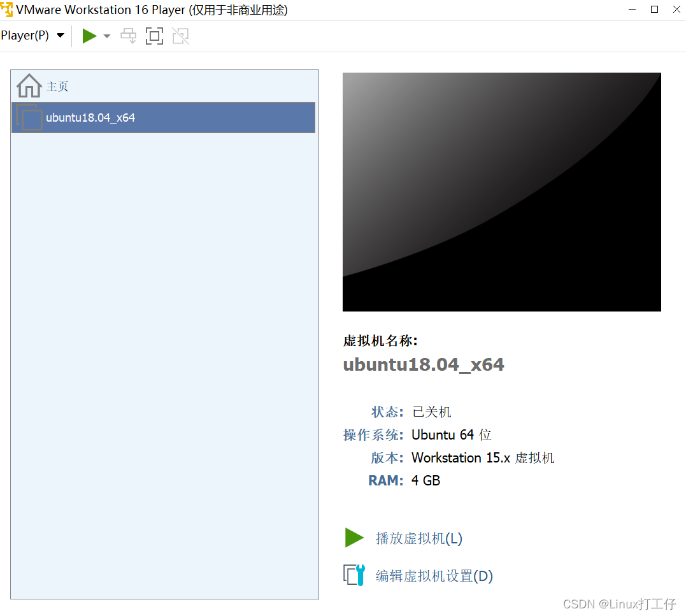Click the settings wrench icon beside 编辑虚拟机设置
The height and width of the screenshot is (616, 686).
point(354,575)
